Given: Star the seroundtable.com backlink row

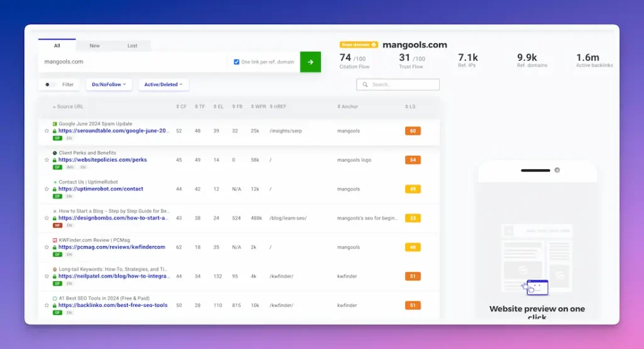Looking at the screenshot, I should [47, 131].
